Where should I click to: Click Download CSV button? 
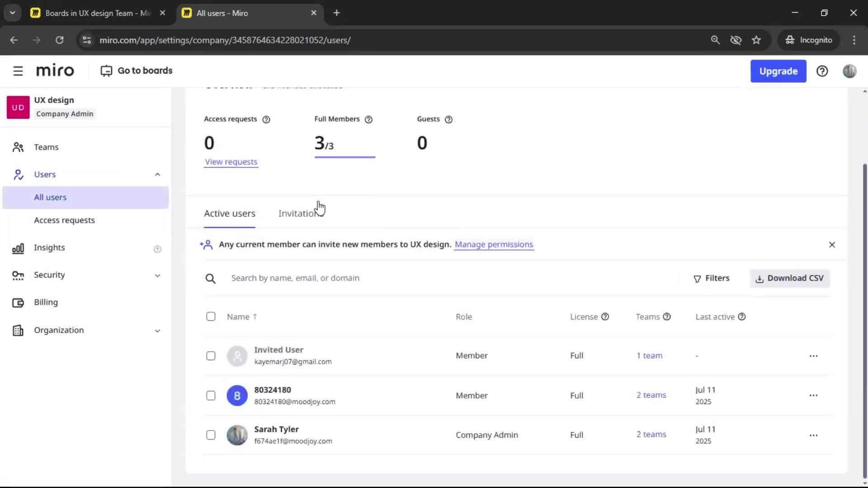click(790, 278)
